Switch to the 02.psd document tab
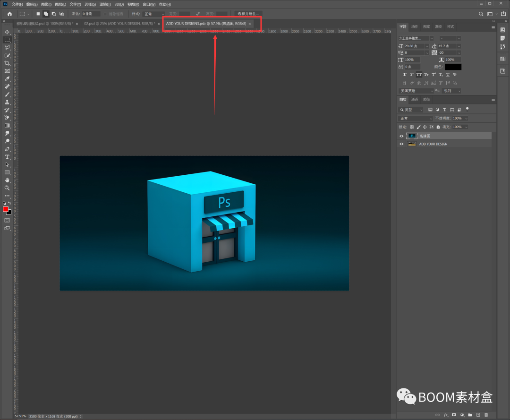The image size is (510, 420). click(x=119, y=24)
